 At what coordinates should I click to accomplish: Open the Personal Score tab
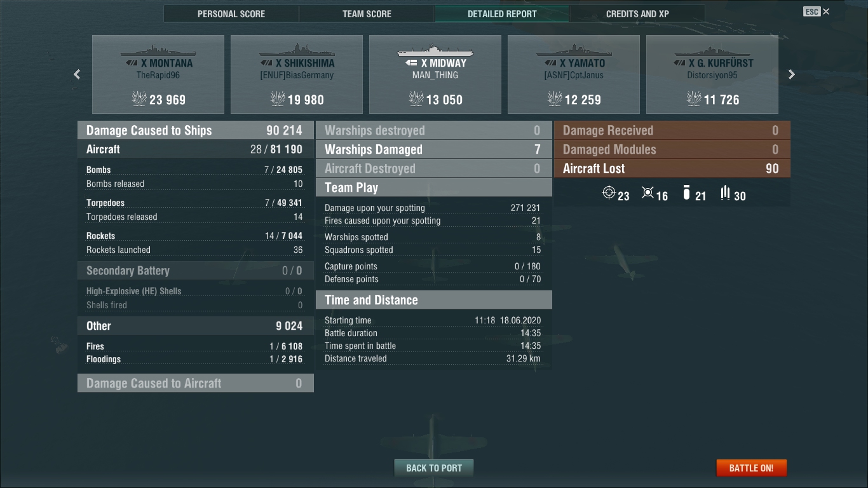(231, 14)
